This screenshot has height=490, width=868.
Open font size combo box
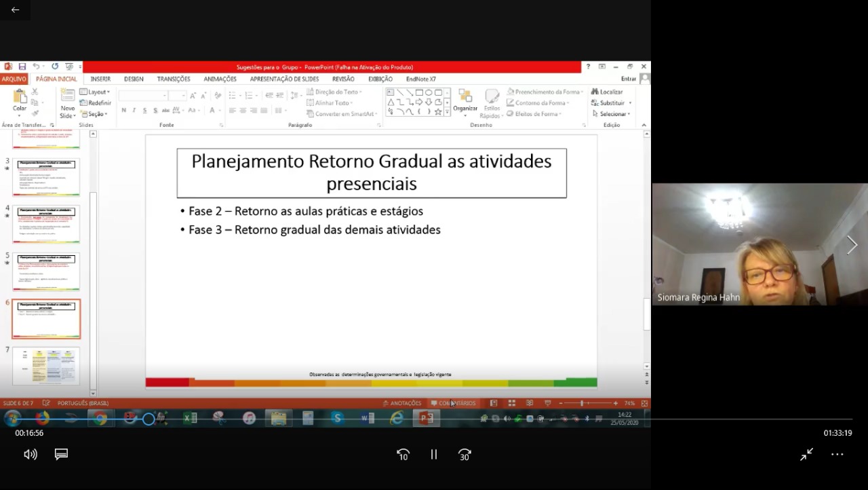(177, 96)
